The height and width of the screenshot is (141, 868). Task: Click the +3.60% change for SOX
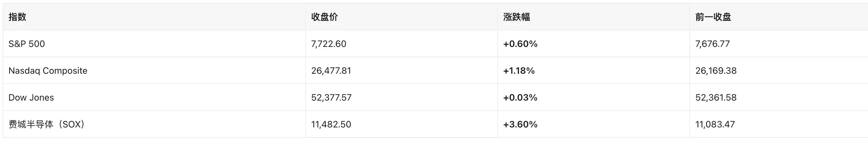520,124
